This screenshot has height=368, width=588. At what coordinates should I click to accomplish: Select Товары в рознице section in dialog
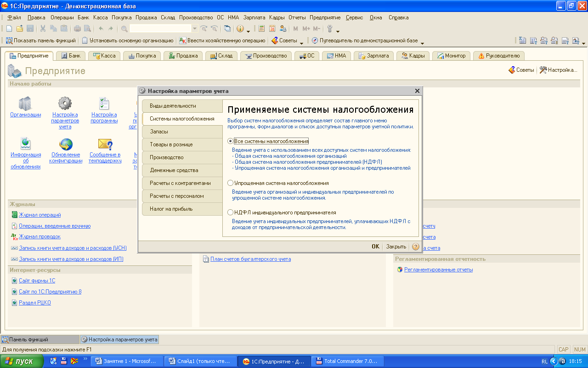[182, 144]
